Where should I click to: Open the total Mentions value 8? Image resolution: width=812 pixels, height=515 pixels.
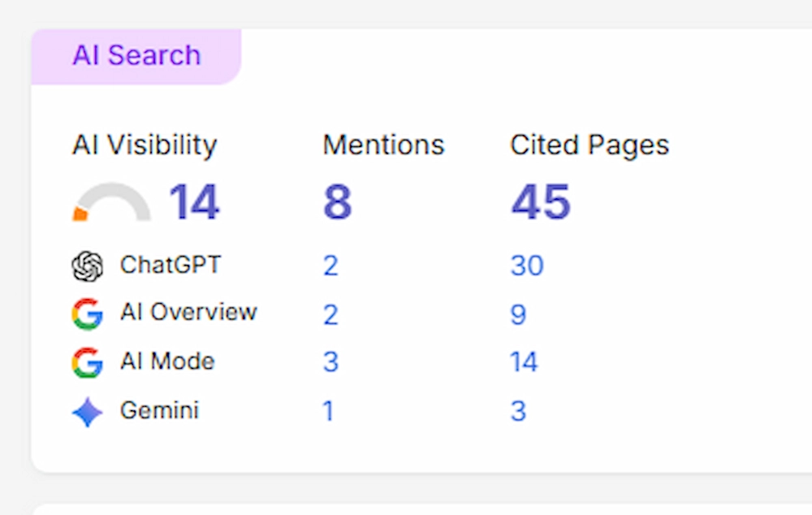tap(338, 202)
